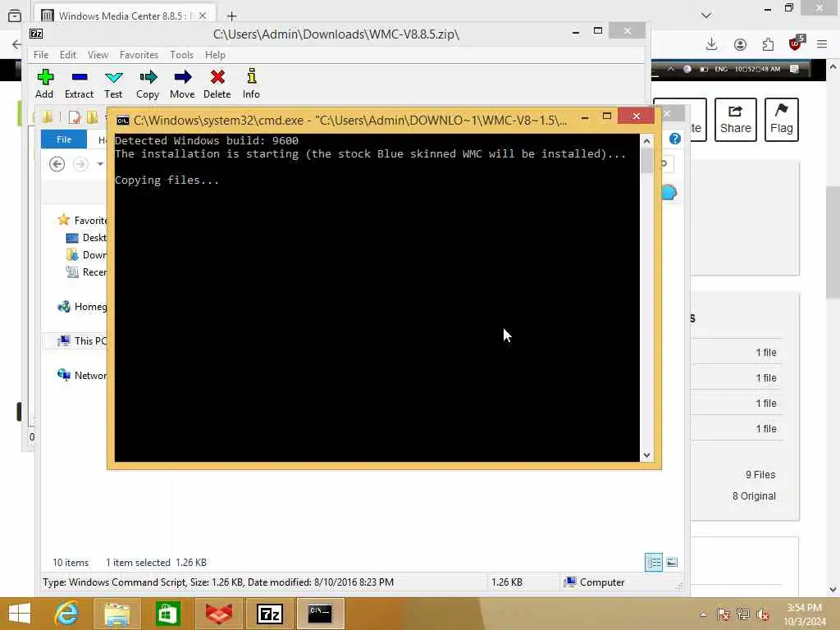Click the 8 Original link on webpage
Screen dimensions: 840x630
[754, 496]
